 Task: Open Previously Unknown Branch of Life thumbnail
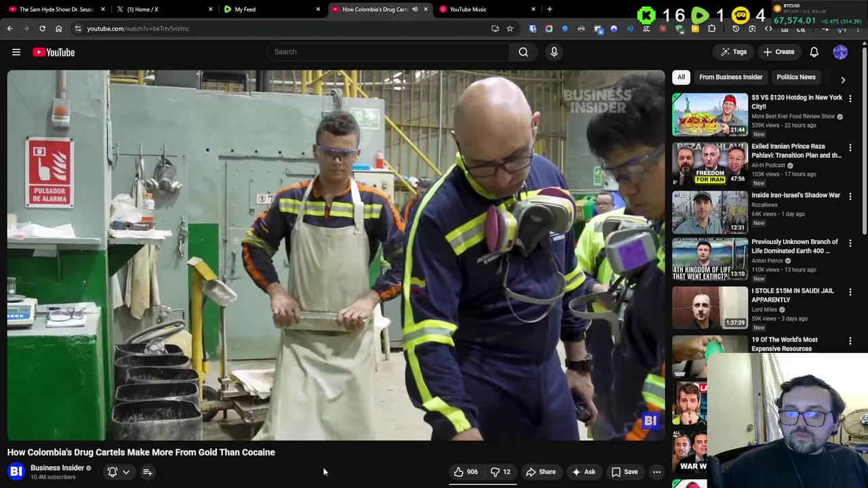point(710,259)
